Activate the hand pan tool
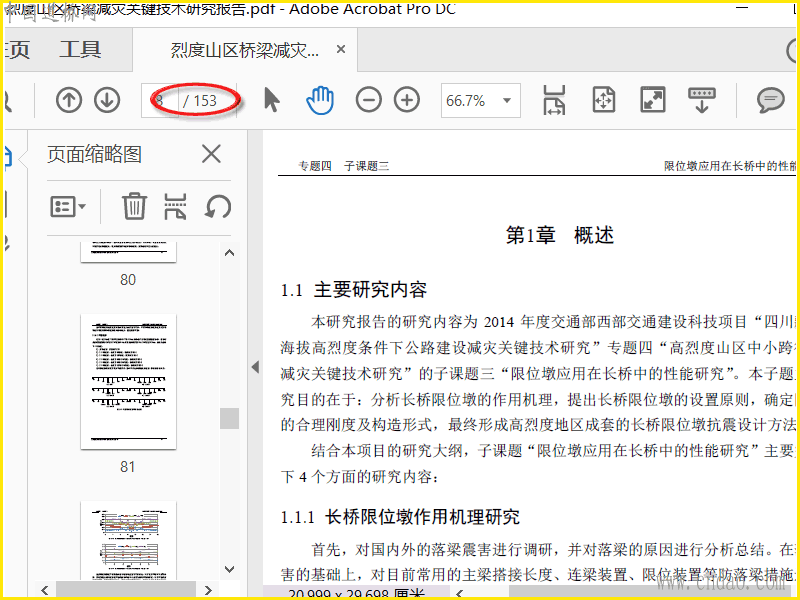Screen dimensions: 800x600 coord(320,100)
